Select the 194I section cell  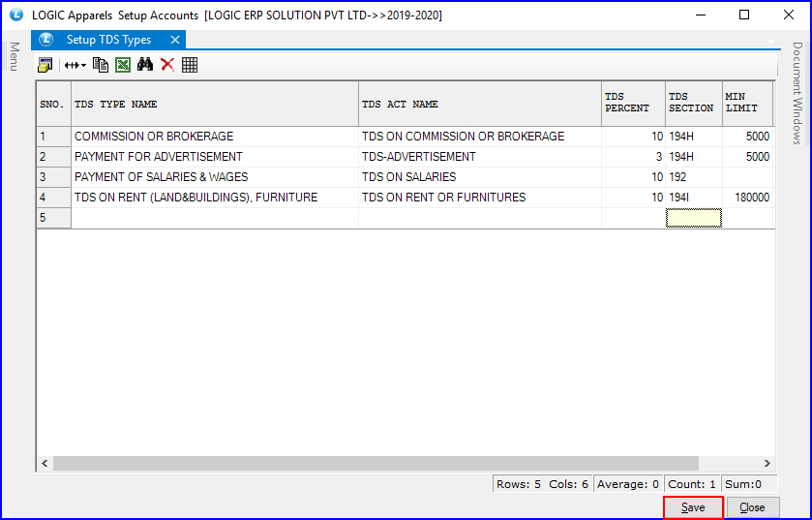[693, 198]
